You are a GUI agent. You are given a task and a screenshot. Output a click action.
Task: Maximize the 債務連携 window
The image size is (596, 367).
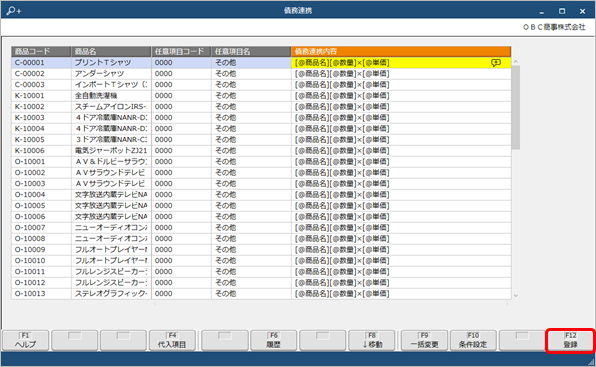point(562,11)
